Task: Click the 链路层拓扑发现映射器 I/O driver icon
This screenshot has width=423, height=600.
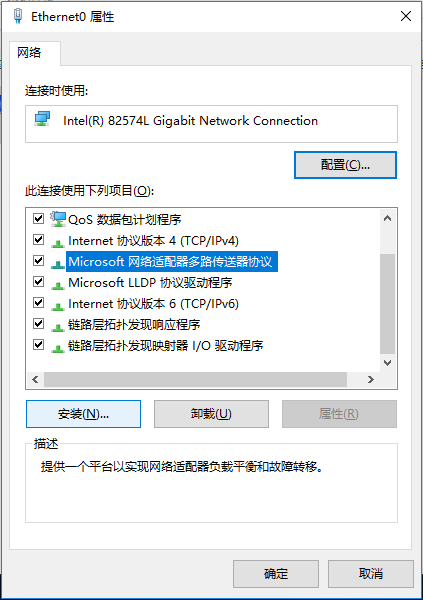Action: (x=58, y=348)
